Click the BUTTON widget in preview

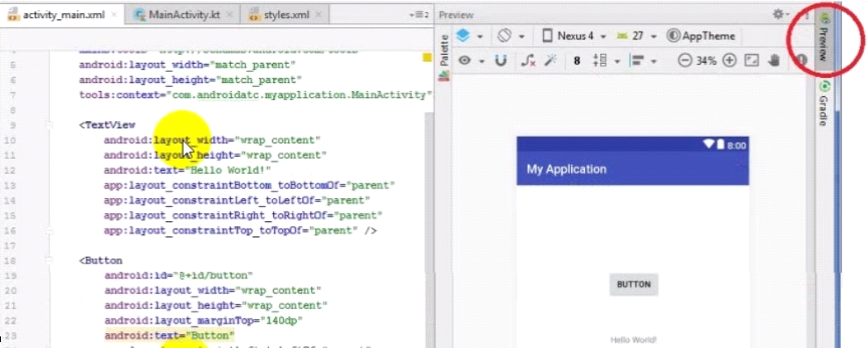pyautogui.click(x=634, y=284)
